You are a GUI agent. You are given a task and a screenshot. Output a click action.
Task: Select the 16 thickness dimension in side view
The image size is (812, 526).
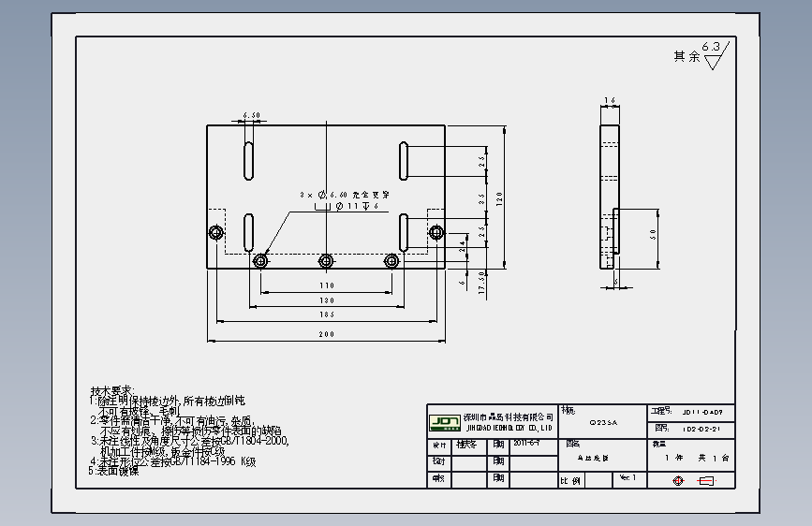[x=610, y=100]
